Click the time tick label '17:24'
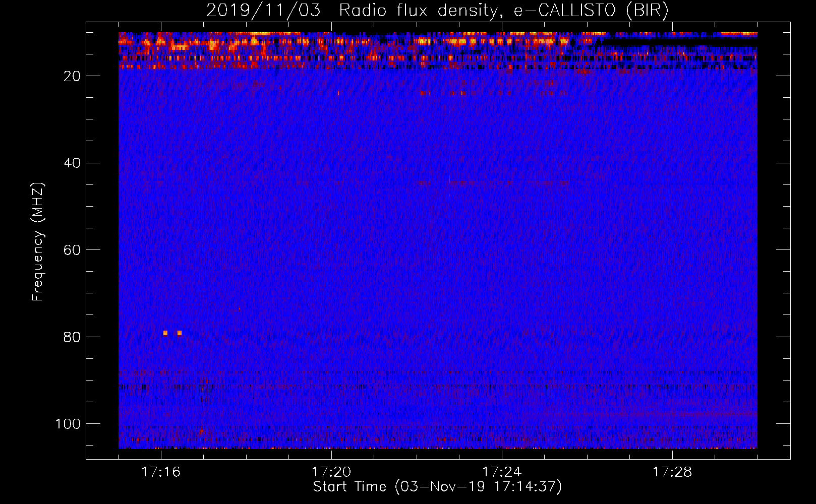816x504 pixels. tap(502, 472)
